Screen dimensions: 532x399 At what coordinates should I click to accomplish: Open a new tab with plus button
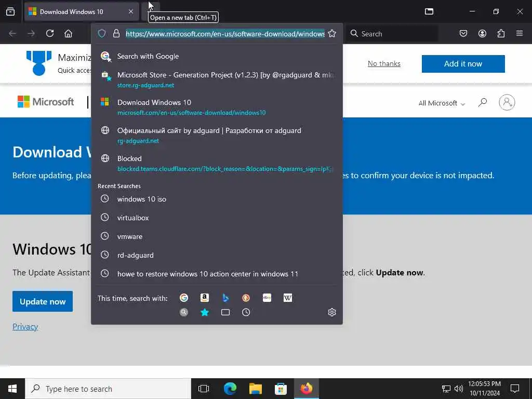click(x=150, y=10)
